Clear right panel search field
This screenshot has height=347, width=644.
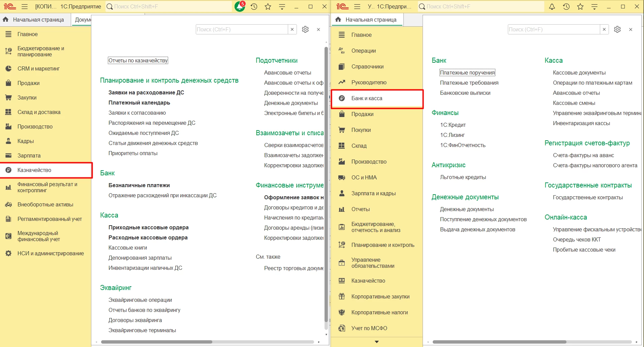604,29
